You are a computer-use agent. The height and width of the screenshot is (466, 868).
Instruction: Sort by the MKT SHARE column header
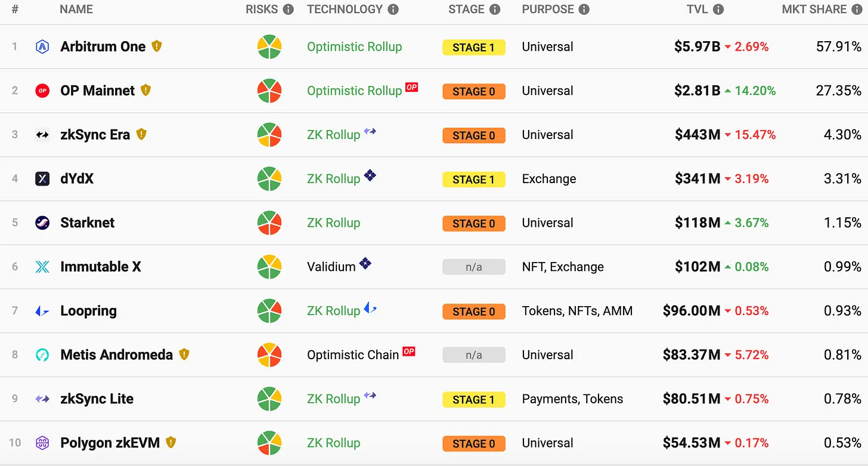coord(814,10)
